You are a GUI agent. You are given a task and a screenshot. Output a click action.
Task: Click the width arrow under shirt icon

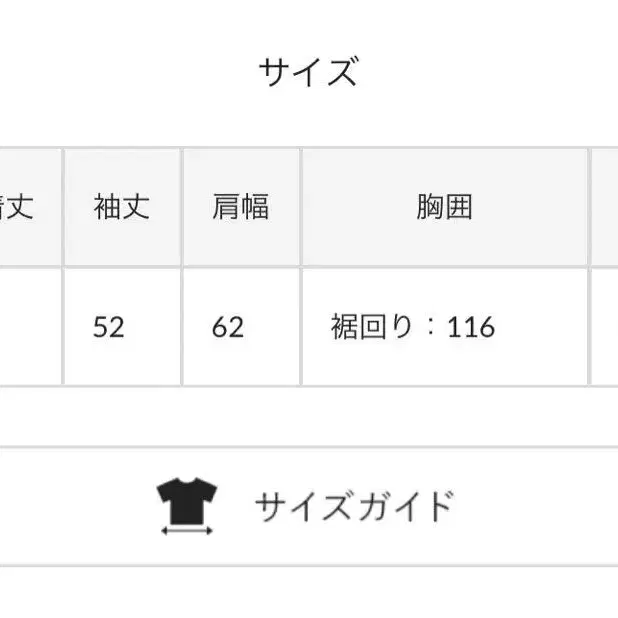187,531
